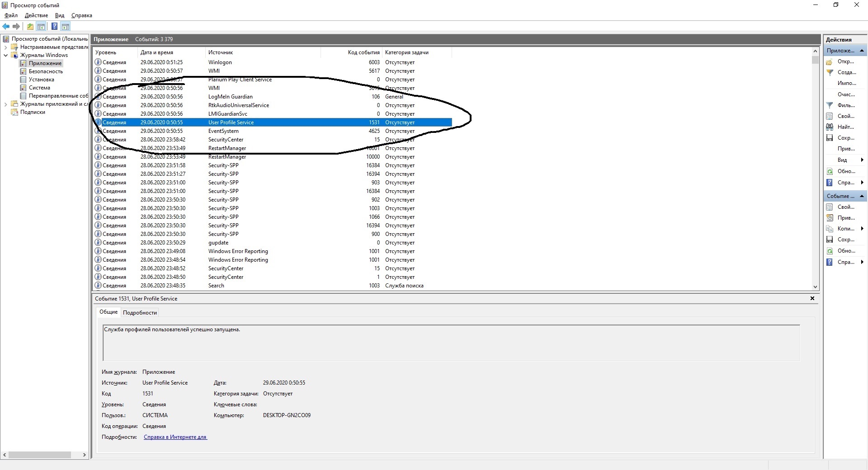Click the Найти binoculars icon
Screen dimensions: 868x470
[830, 127]
